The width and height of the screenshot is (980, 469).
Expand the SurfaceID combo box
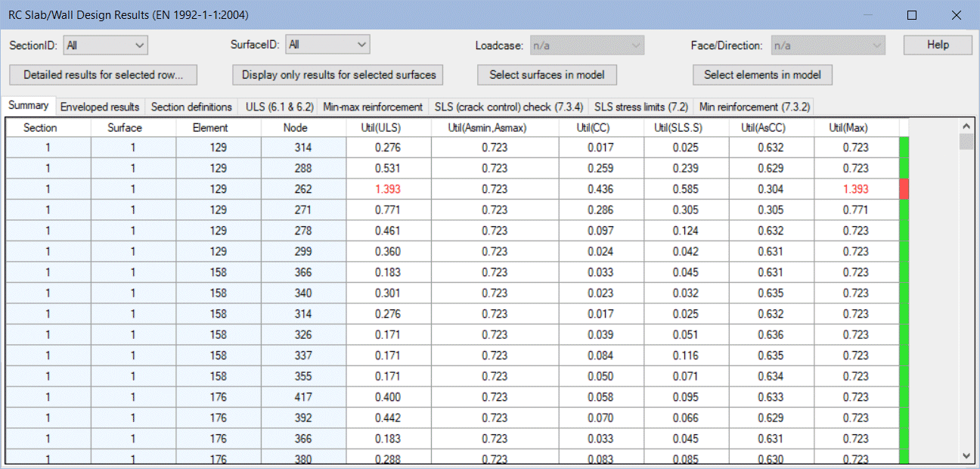tap(327, 45)
